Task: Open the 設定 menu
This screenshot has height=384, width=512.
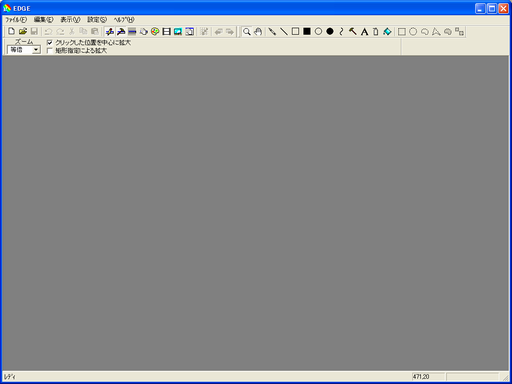Action: tap(97, 20)
